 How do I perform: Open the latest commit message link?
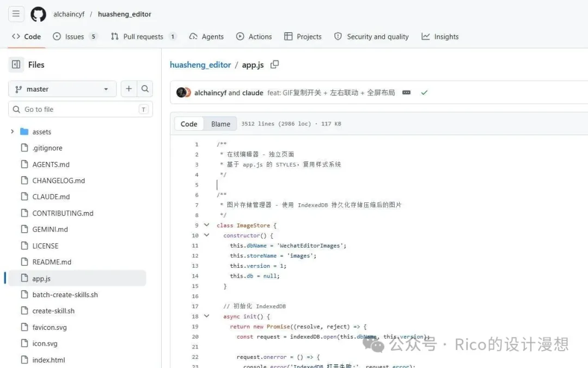[331, 93]
